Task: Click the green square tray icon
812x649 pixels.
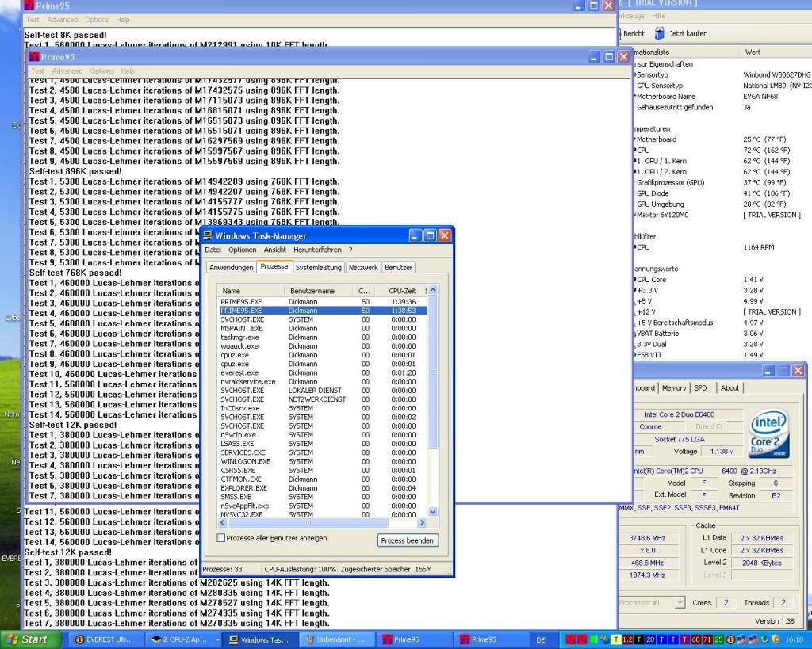Action: pos(594,639)
